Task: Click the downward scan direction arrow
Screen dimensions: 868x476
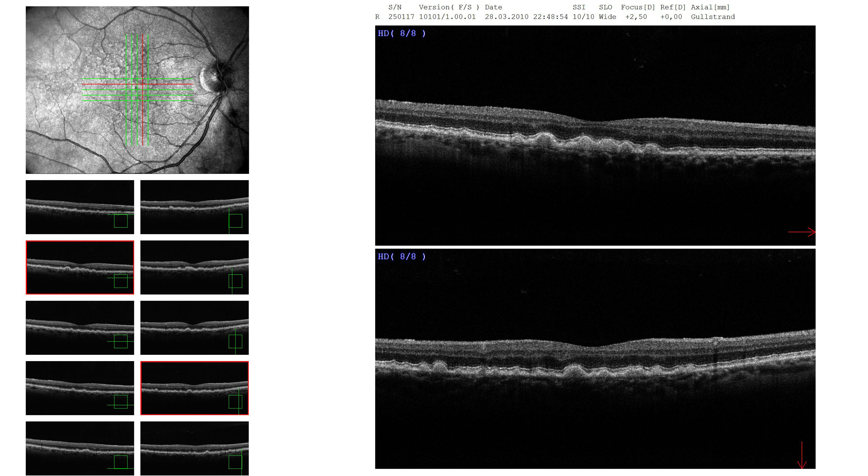Action: 802,455
